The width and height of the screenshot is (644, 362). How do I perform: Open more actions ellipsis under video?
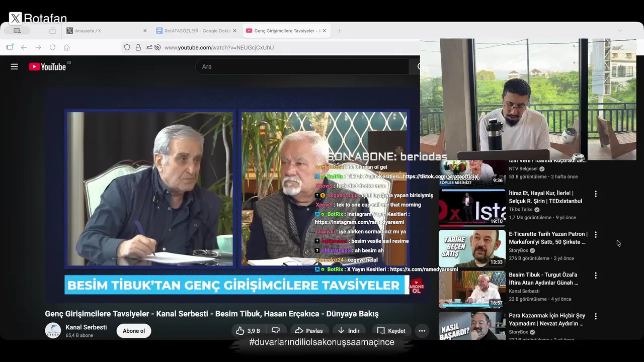click(422, 331)
